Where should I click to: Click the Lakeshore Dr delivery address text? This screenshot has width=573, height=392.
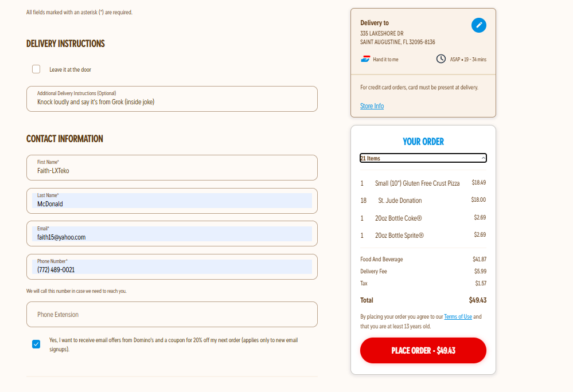(x=382, y=33)
